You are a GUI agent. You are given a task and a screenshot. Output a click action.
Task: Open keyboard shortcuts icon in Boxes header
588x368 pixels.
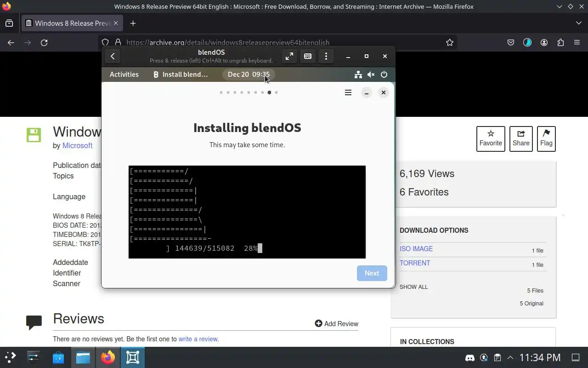[308, 56]
